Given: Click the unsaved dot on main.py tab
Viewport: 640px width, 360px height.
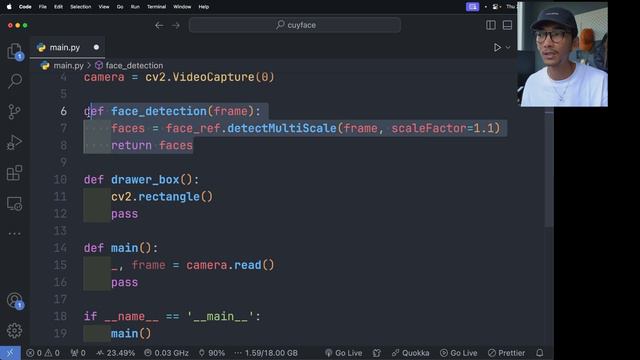Looking at the screenshot, I should tap(96, 47).
